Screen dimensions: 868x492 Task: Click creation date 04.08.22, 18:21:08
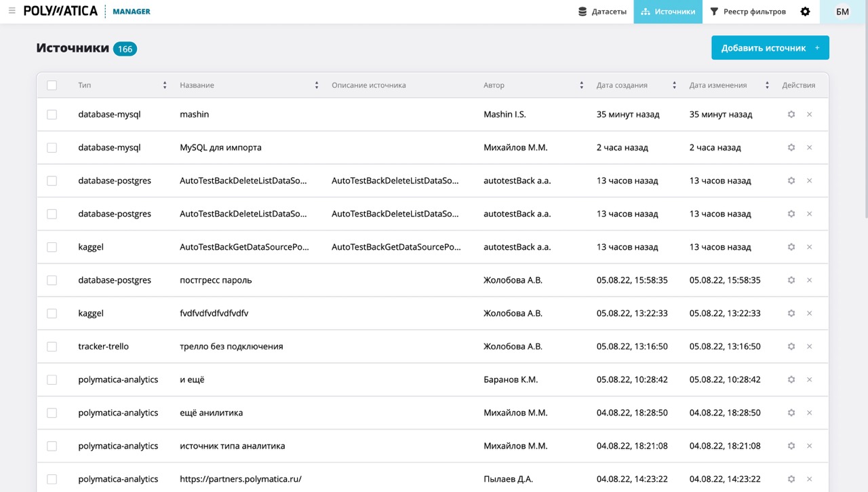coord(632,447)
